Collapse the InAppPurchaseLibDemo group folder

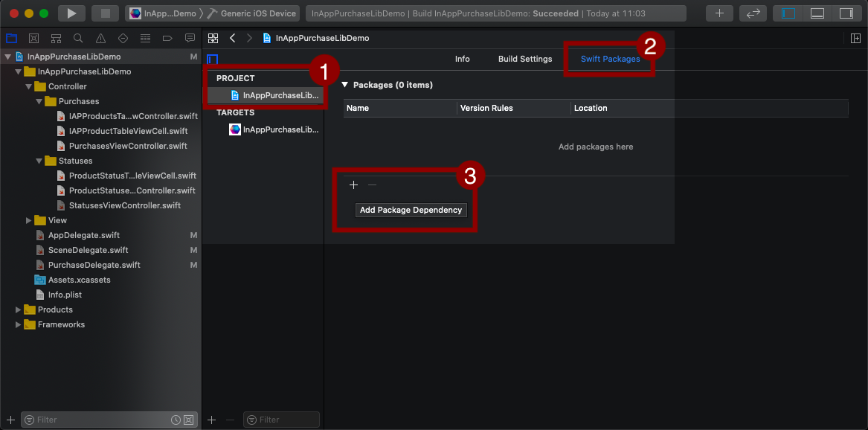(x=19, y=72)
